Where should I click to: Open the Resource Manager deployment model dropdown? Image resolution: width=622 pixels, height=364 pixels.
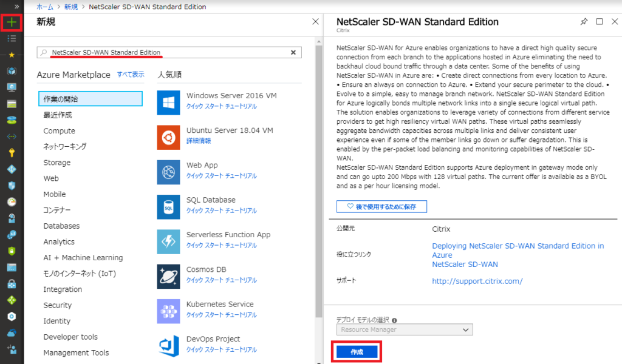coord(405,329)
